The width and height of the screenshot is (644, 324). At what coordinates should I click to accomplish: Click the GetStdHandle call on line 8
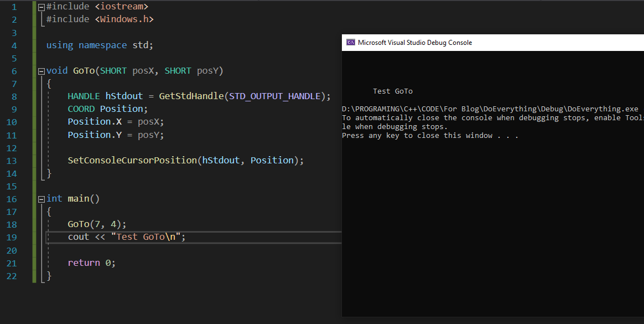tap(191, 96)
